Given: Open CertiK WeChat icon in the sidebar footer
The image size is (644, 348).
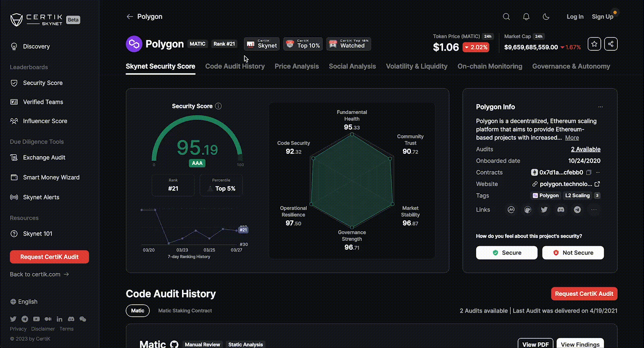Looking at the screenshot, I should tap(83, 319).
